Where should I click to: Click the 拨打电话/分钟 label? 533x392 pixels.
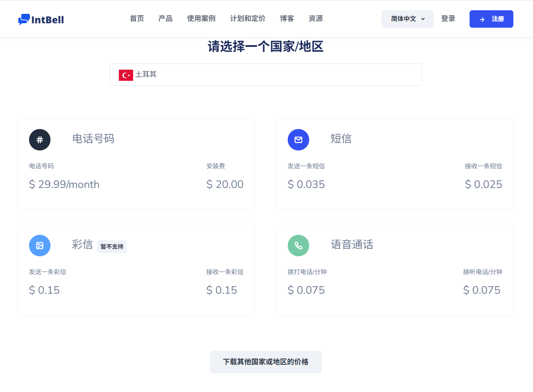(307, 272)
